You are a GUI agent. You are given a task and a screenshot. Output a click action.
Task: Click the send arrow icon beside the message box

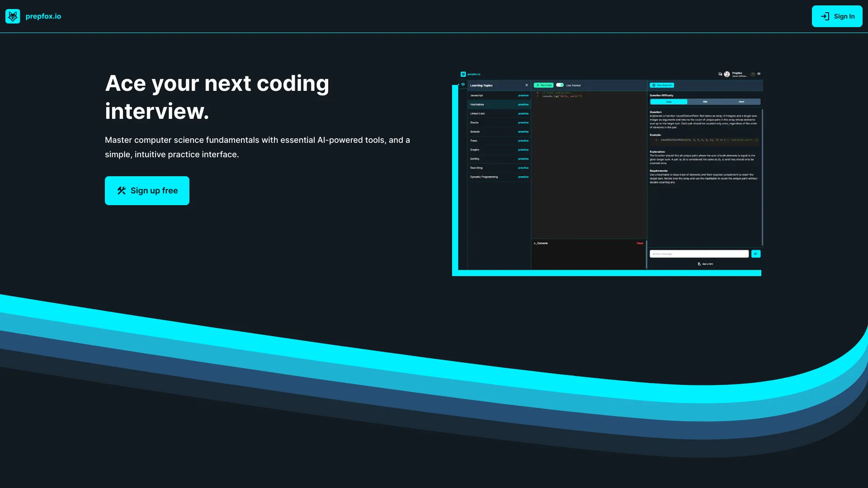[x=756, y=253]
